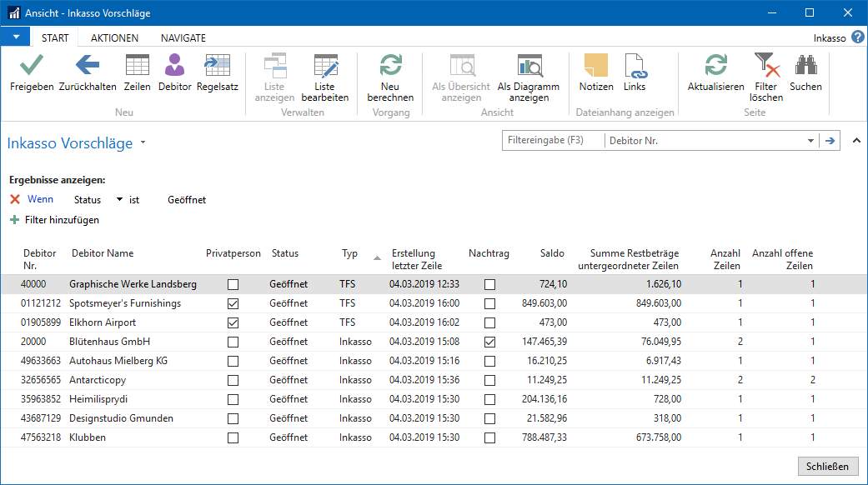The width and height of the screenshot is (868, 485).
Task: Toggle Privatperson checkbox for Graphische Werke Landsberg
Action: pos(233,284)
